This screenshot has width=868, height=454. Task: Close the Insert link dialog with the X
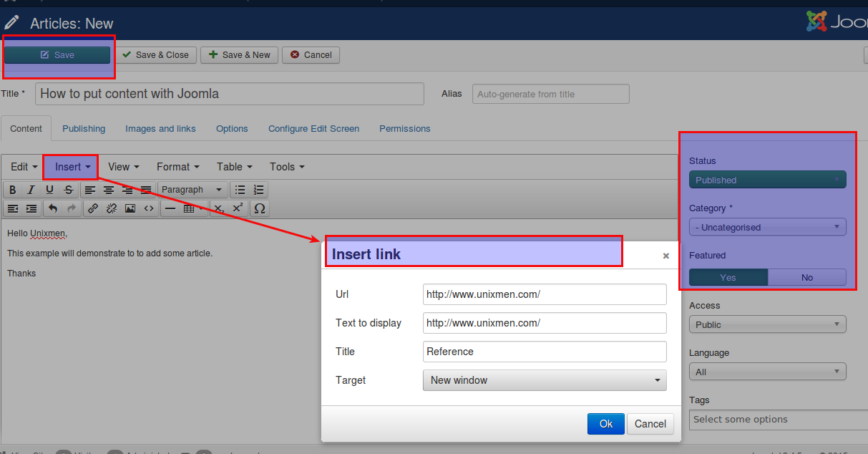pos(665,256)
